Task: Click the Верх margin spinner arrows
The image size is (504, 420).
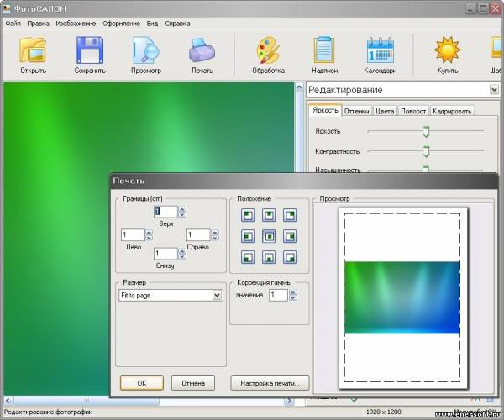Action: 182,212
